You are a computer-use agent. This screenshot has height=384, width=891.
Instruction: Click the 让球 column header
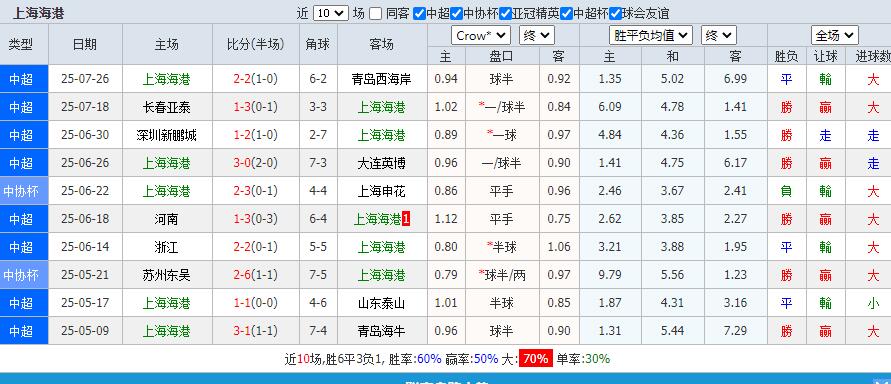point(826,56)
